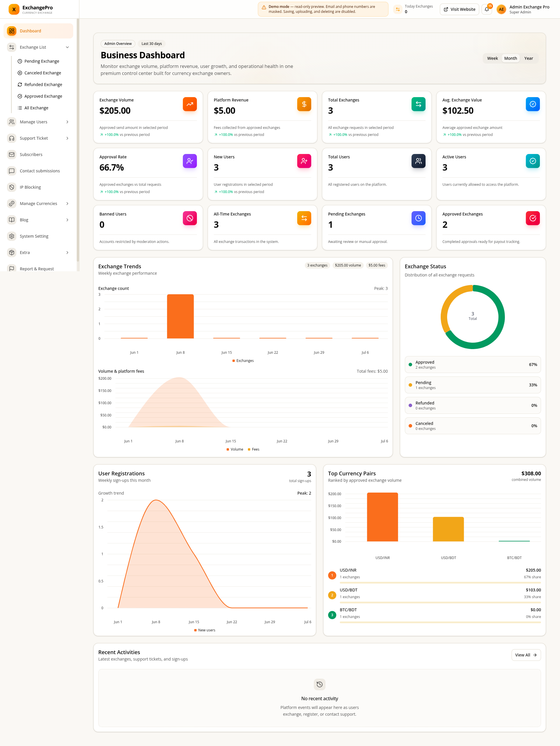Click the BTC/BDT ranked pair row

click(435, 615)
